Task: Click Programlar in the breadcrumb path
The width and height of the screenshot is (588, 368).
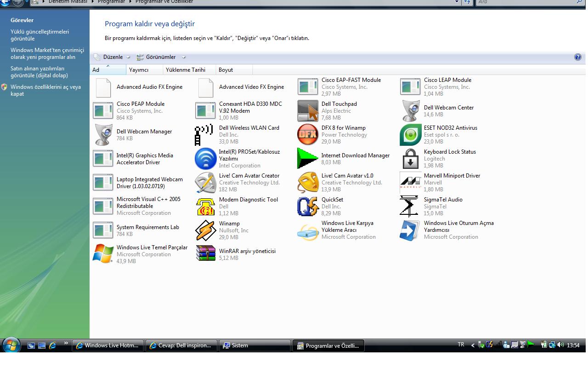Action: tap(111, 2)
